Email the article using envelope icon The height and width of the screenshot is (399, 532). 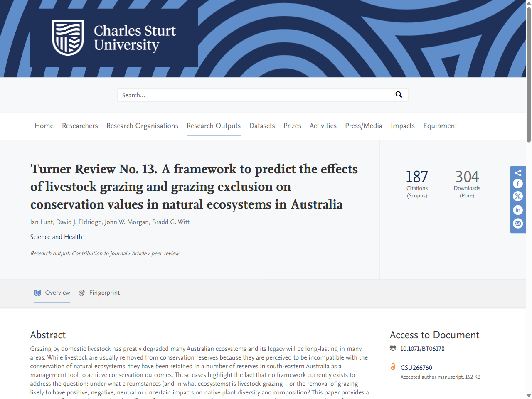click(517, 224)
